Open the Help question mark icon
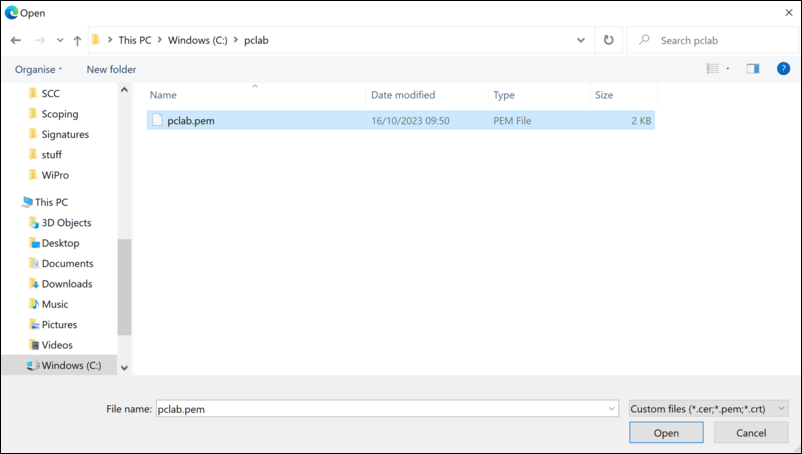Image resolution: width=802 pixels, height=454 pixels. pos(783,69)
